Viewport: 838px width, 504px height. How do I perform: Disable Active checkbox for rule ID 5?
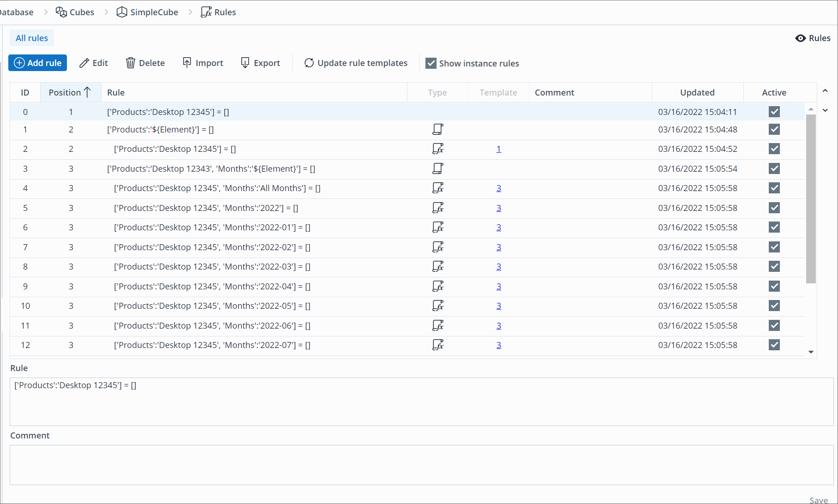pyautogui.click(x=774, y=208)
